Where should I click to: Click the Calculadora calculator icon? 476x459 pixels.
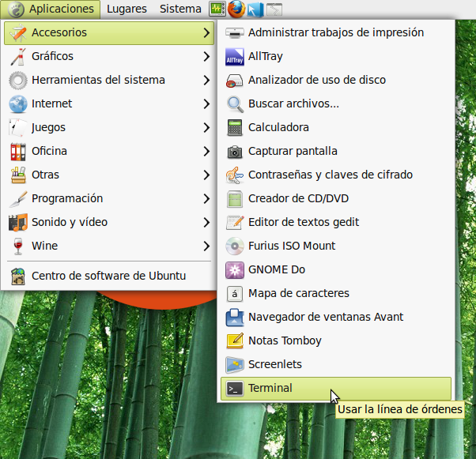tap(235, 127)
